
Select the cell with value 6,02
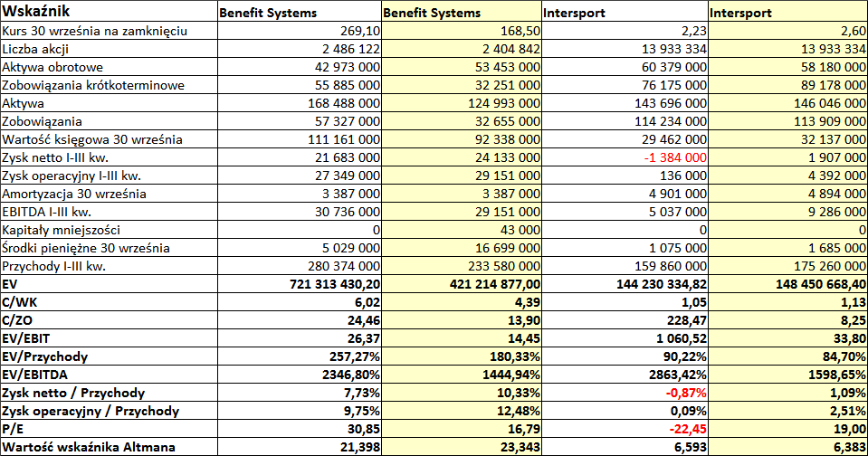(x=300, y=302)
